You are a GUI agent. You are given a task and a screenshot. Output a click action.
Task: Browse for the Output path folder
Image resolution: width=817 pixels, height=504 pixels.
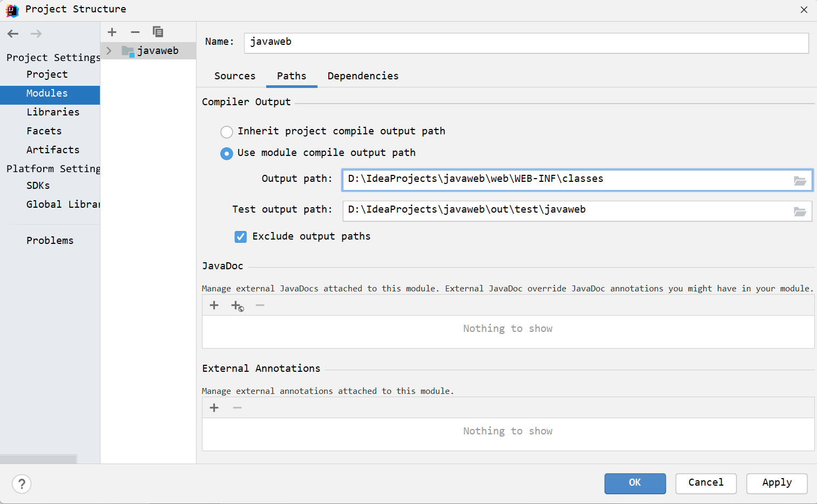tap(800, 180)
